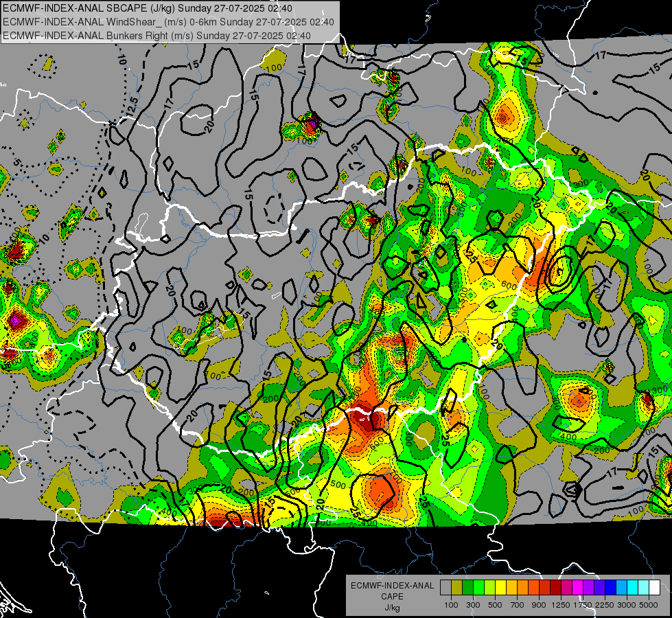
Task: Click the SBCAPE title line in header
Action: pyautogui.click(x=148, y=8)
